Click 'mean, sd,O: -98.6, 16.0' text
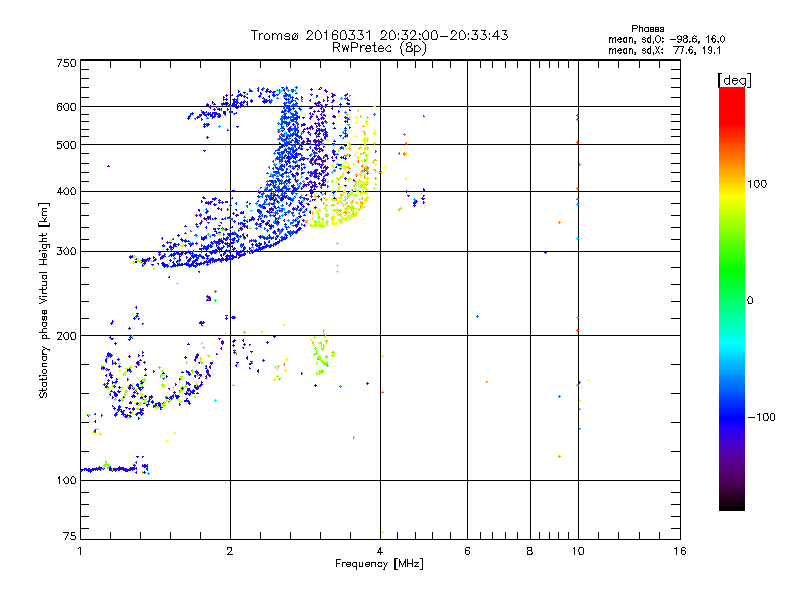Viewport: 800px width, 600px height. coord(666,39)
